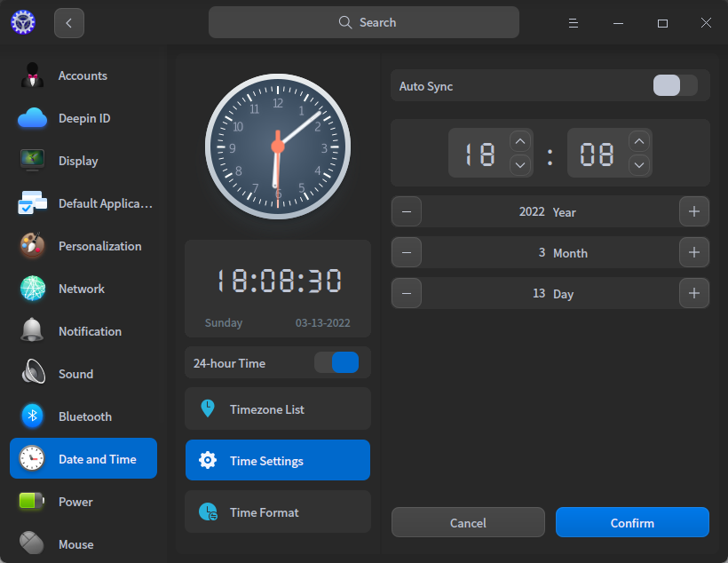Viewport: 728px width, 563px height.
Task: Toggle the Auto Sync switch
Action: [675, 86]
